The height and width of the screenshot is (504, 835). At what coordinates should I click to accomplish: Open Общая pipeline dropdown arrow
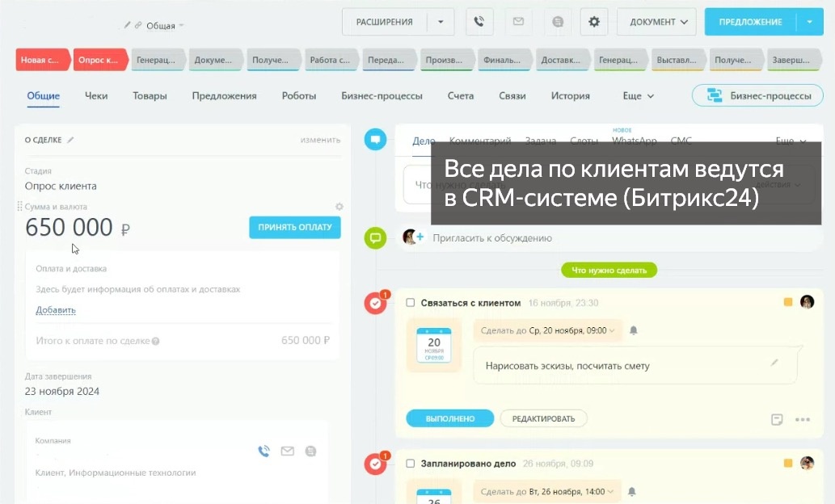(182, 25)
